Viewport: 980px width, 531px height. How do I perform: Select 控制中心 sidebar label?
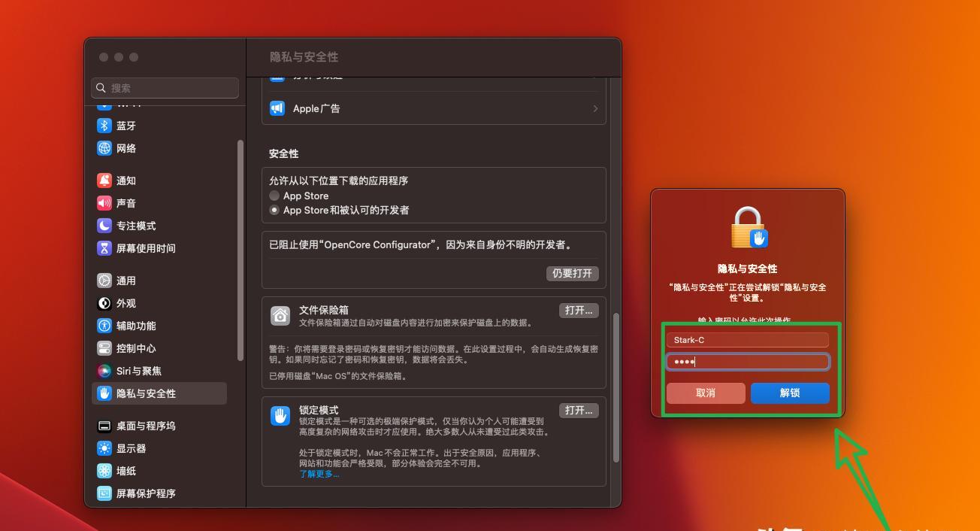(x=136, y=348)
